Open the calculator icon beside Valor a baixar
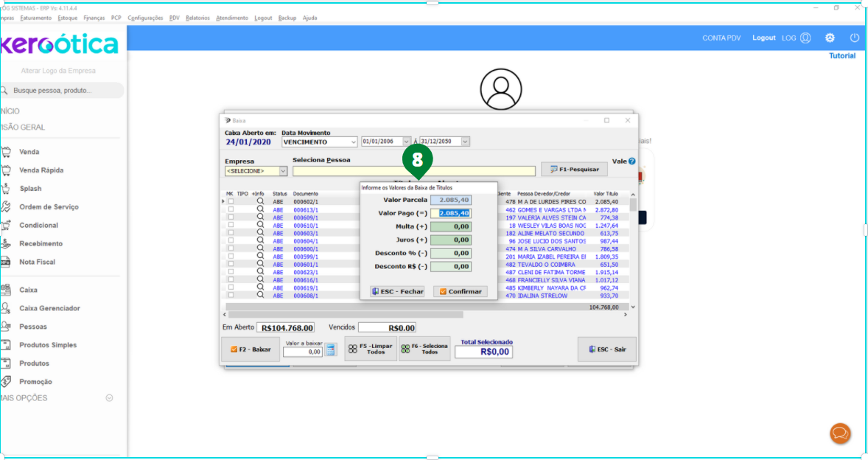 pyautogui.click(x=331, y=350)
